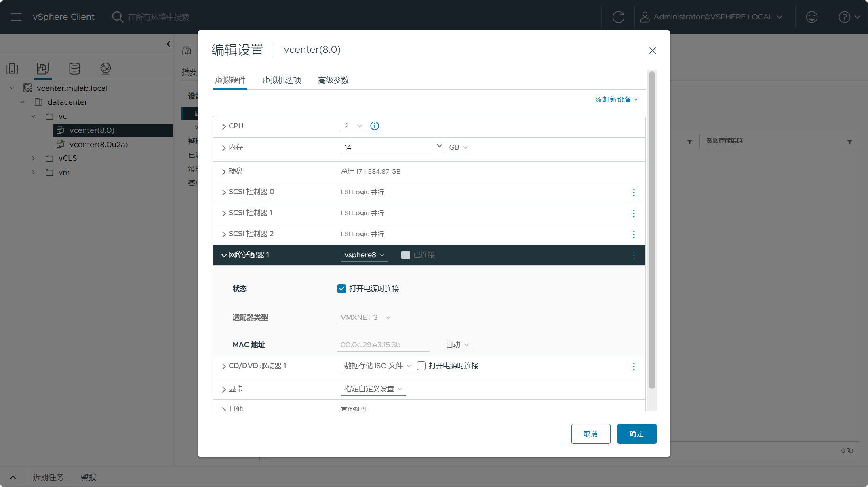The height and width of the screenshot is (487, 868).
Task: Open the vsphere8 network dropdown
Action: 364,255
